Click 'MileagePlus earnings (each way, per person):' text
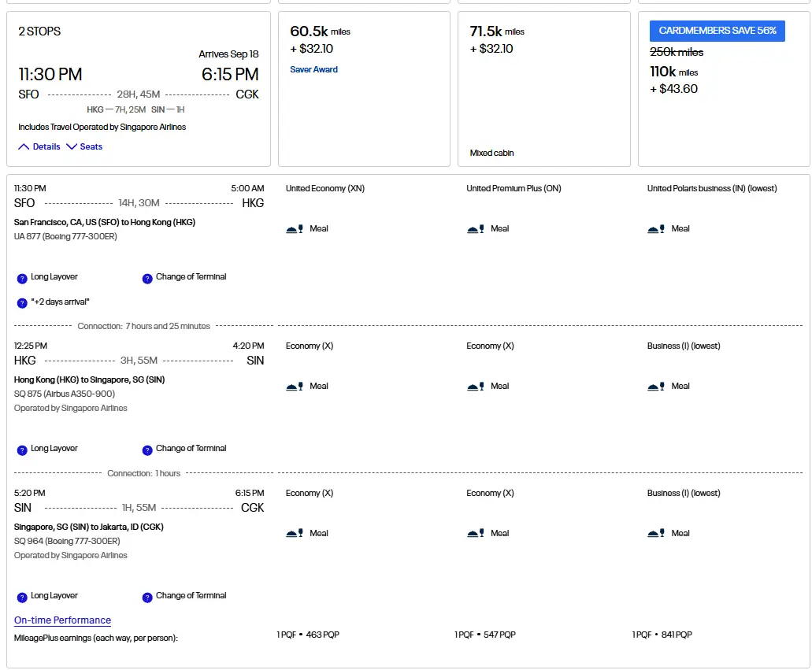Image resolution: width=812 pixels, height=670 pixels. (x=96, y=638)
